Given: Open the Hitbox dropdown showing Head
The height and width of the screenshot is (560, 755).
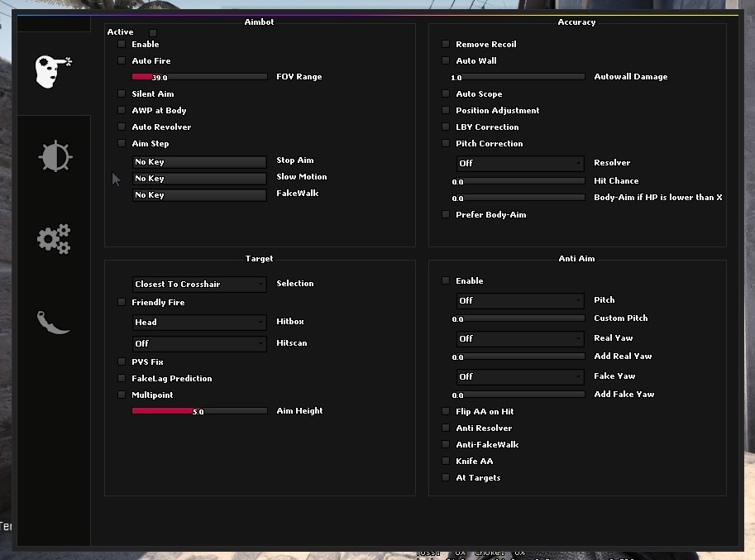Looking at the screenshot, I should click(x=199, y=323).
